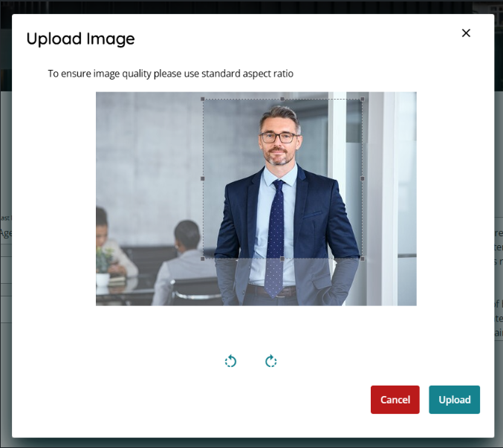Image resolution: width=503 pixels, height=448 pixels.
Task: Click the bottom-left crop handle
Action: [x=204, y=259]
